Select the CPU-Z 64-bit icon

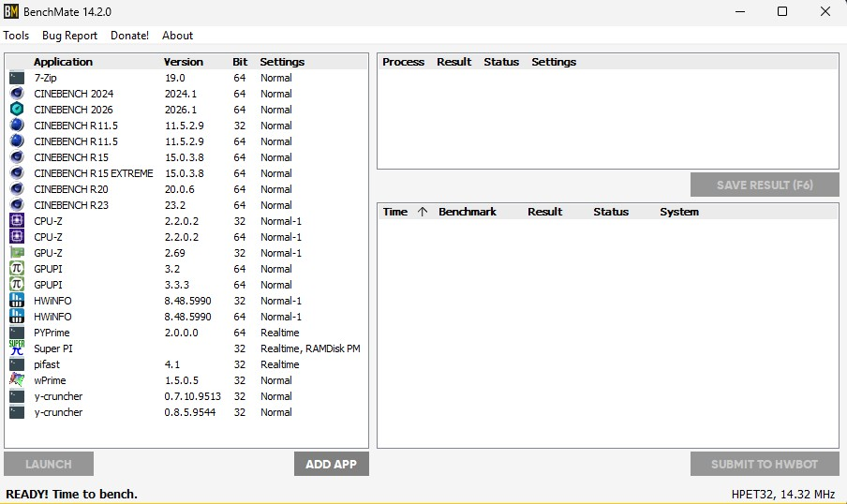click(17, 237)
